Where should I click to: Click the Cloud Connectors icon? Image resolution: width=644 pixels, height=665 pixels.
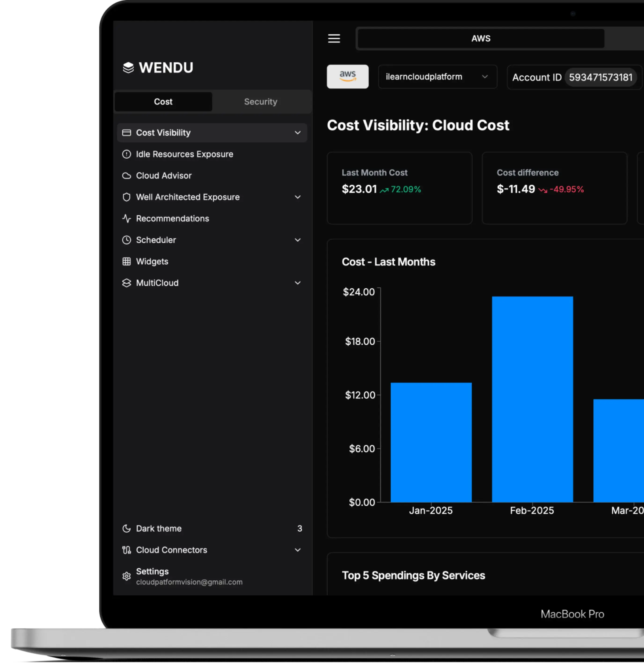click(x=127, y=550)
